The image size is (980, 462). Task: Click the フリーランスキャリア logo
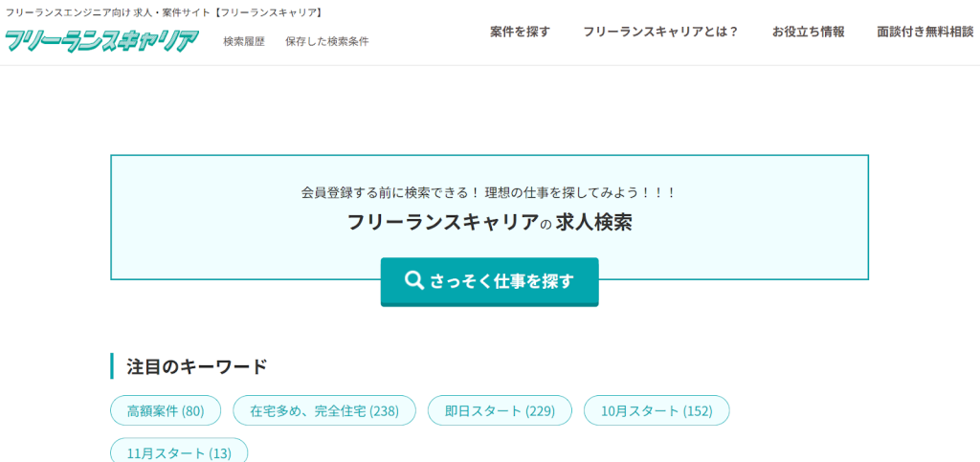pos(101,40)
